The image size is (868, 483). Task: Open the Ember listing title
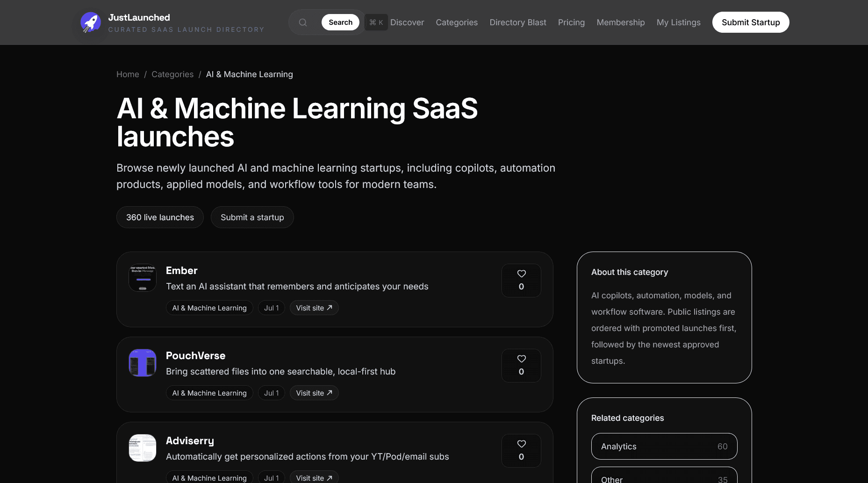click(x=182, y=271)
